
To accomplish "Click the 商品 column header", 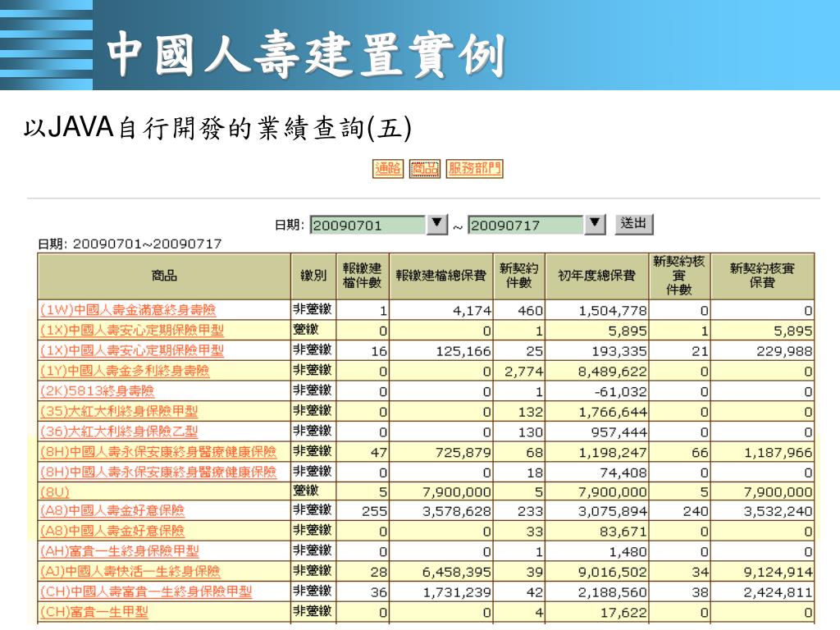I will [x=164, y=276].
